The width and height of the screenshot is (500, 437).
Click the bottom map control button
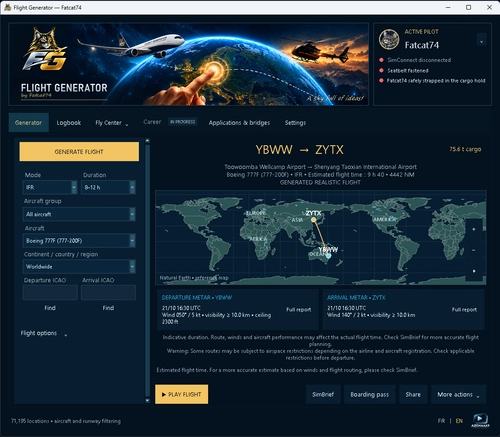pos(474,271)
